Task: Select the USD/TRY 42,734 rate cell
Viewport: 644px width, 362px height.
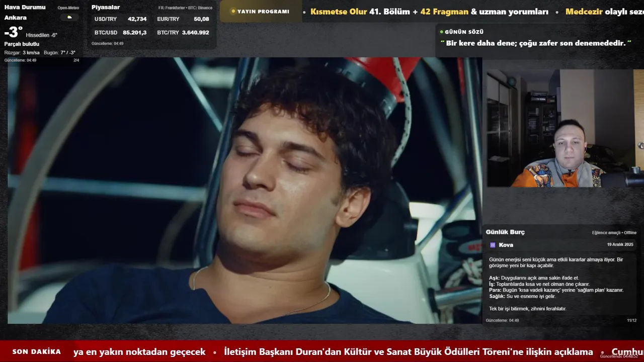Action: 121,19
